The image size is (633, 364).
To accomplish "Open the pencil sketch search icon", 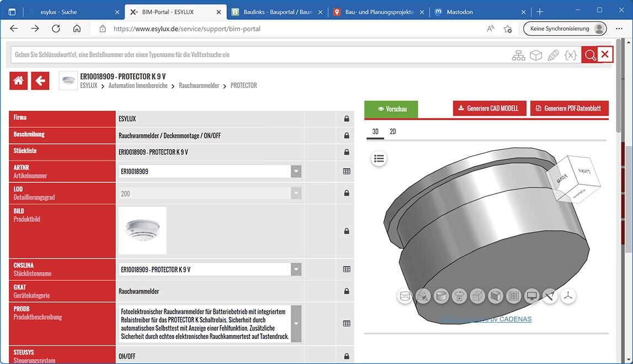I will point(553,55).
